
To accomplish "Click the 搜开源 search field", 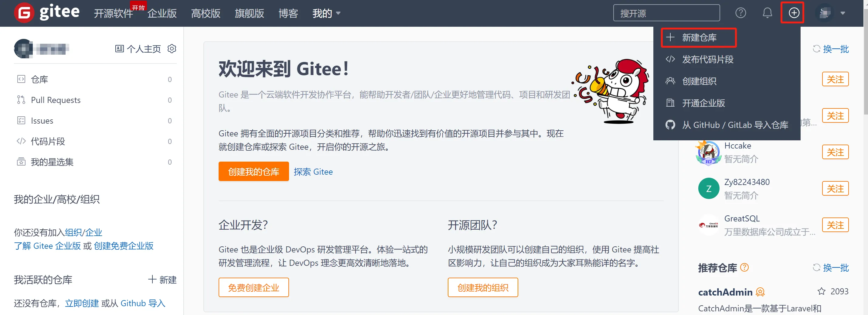I will [666, 13].
